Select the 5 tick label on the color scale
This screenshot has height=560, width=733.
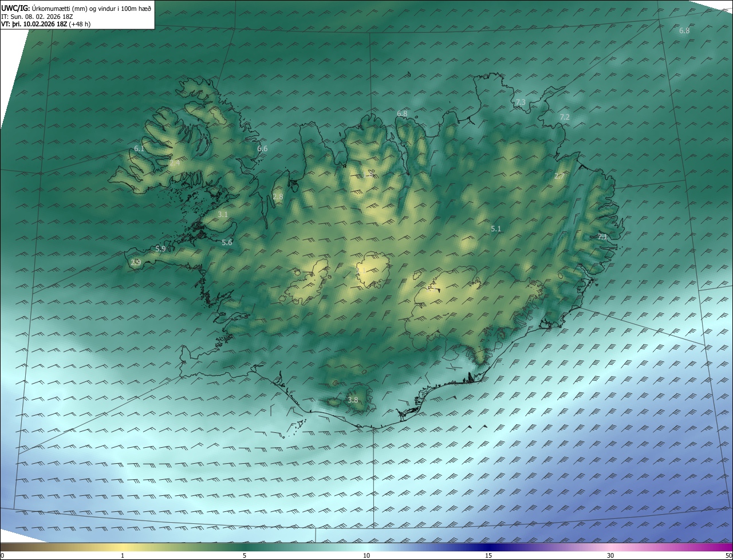pos(245,555)
